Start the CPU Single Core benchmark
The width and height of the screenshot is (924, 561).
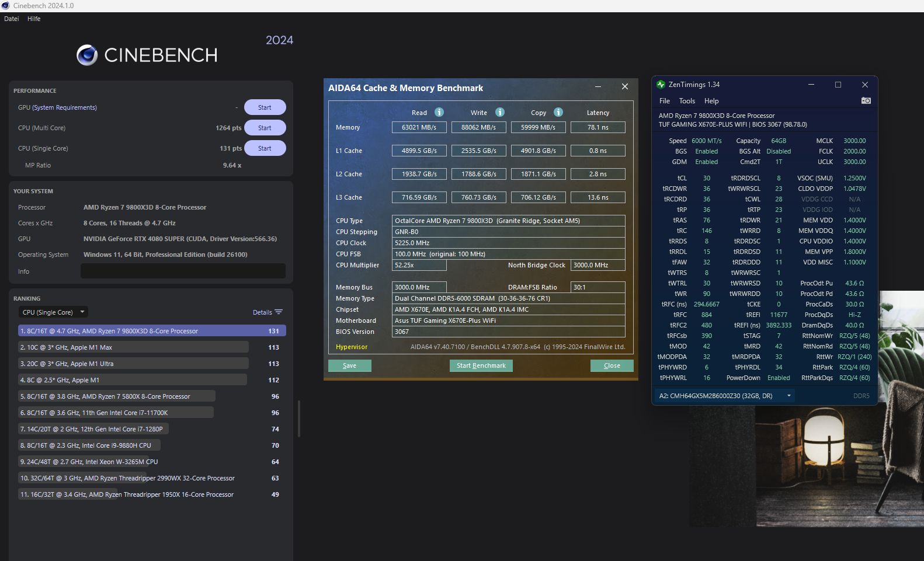pos(265,148)
